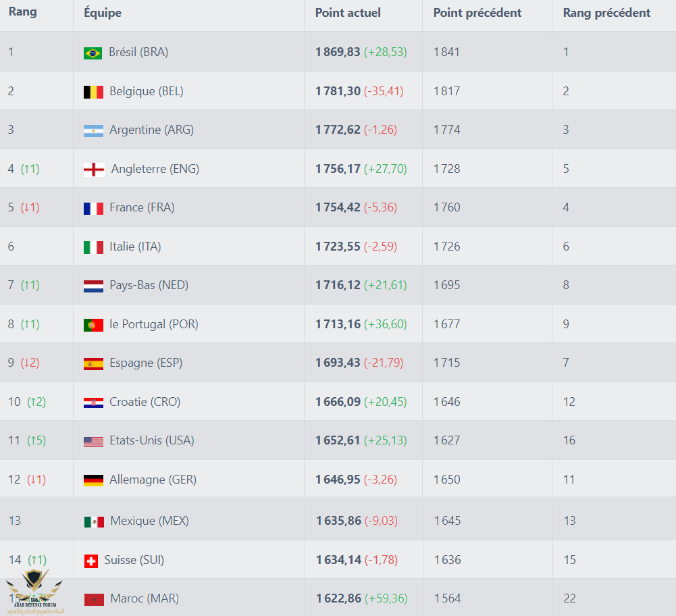Select the England flag icon
Screen dimensions: 676x616
pos(93,170)
